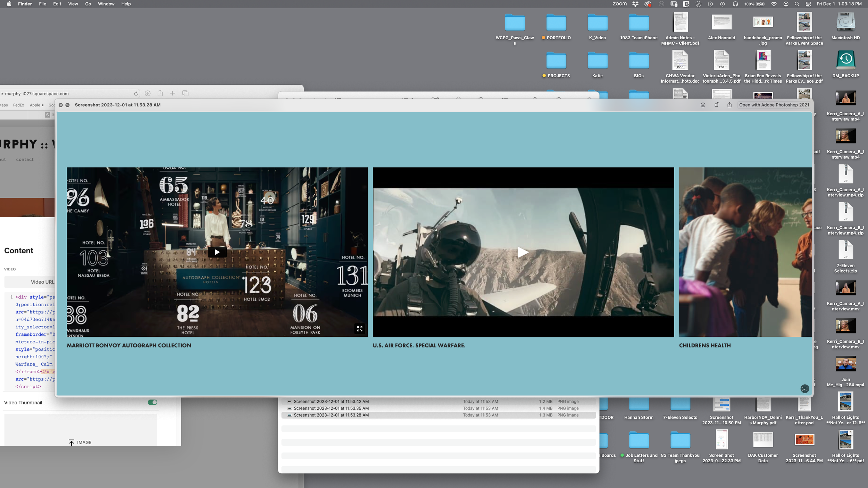Select the Screenshot 11.53.42 AM file row
This screenshot has height=488, width=868.
(382, 401)
